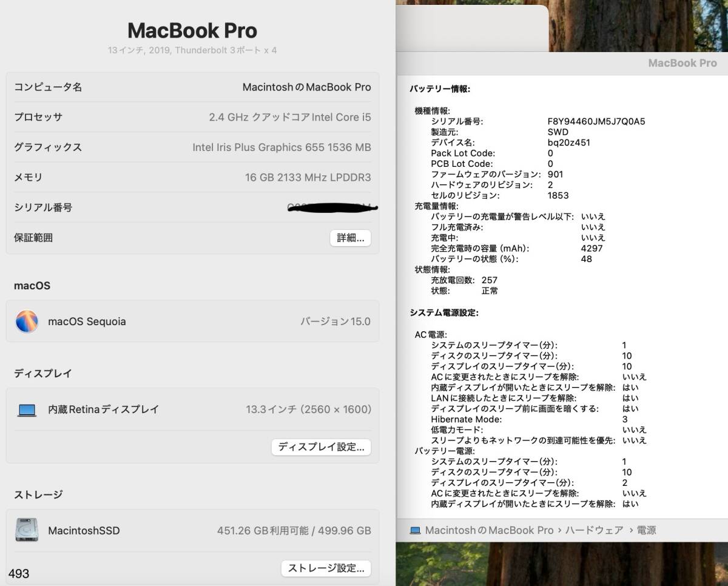Click the 機種情報 section label
This screenshot has height=586, width=728.
point(433,110)
